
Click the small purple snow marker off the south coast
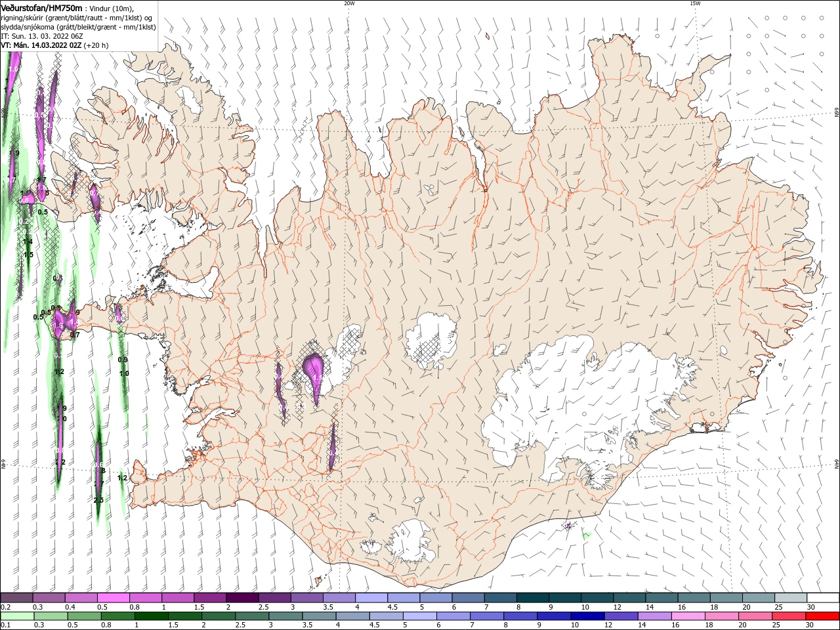pyautogui.click(x=568, y=526)
